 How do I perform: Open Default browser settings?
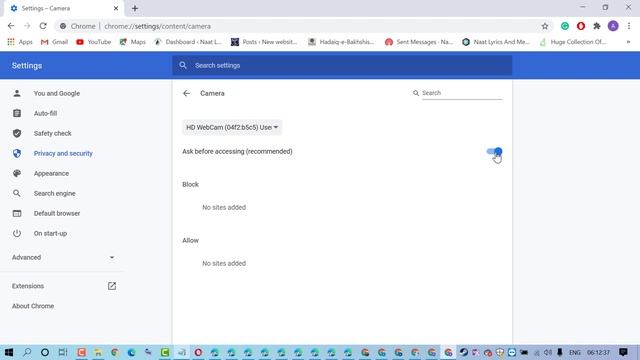[57, 213]
